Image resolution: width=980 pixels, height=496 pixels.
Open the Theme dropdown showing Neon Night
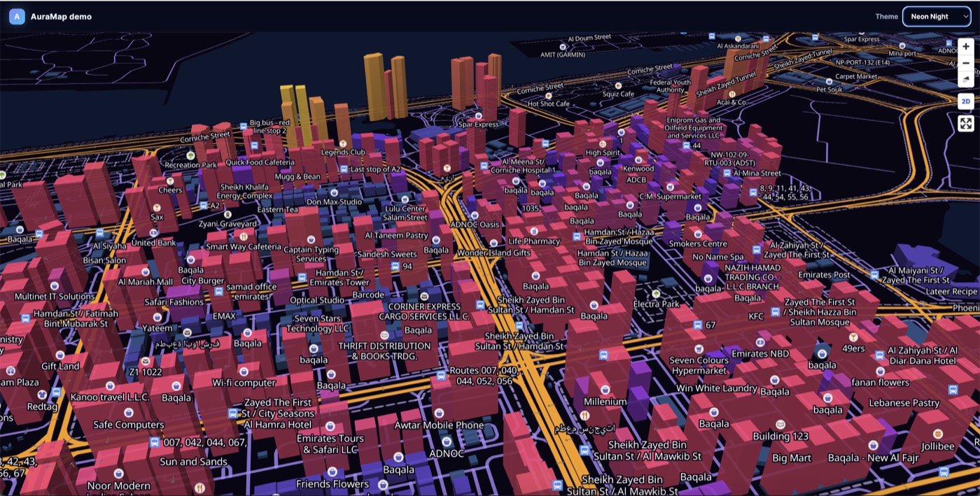[x=937, y=16]
